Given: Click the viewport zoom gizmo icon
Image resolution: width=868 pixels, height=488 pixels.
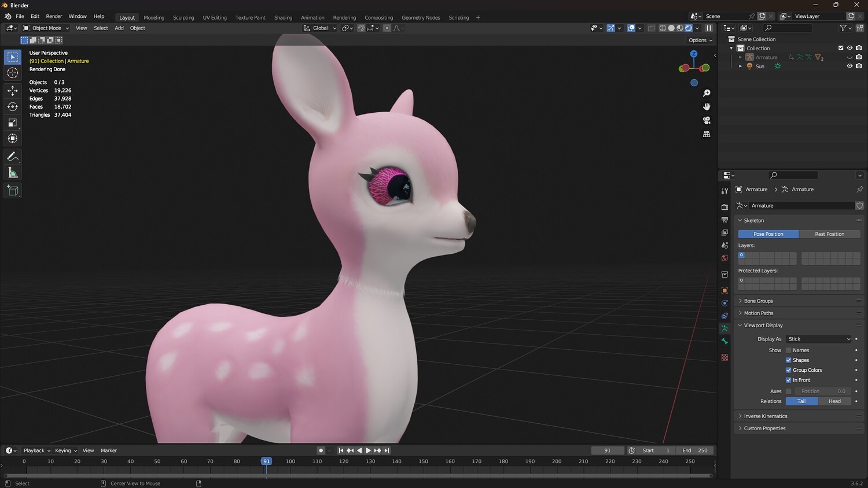Looking at the screenshot, I should (707, 93).
